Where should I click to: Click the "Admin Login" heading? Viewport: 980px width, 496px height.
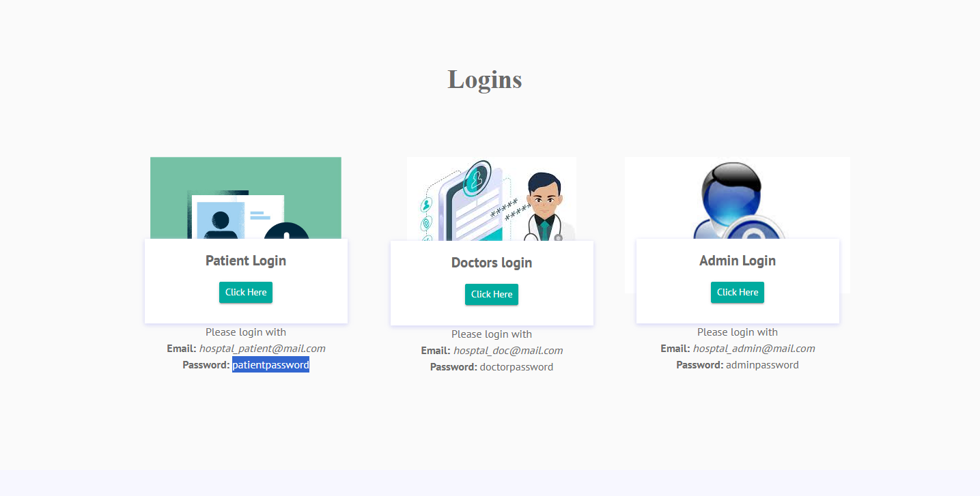click(738, 261)
